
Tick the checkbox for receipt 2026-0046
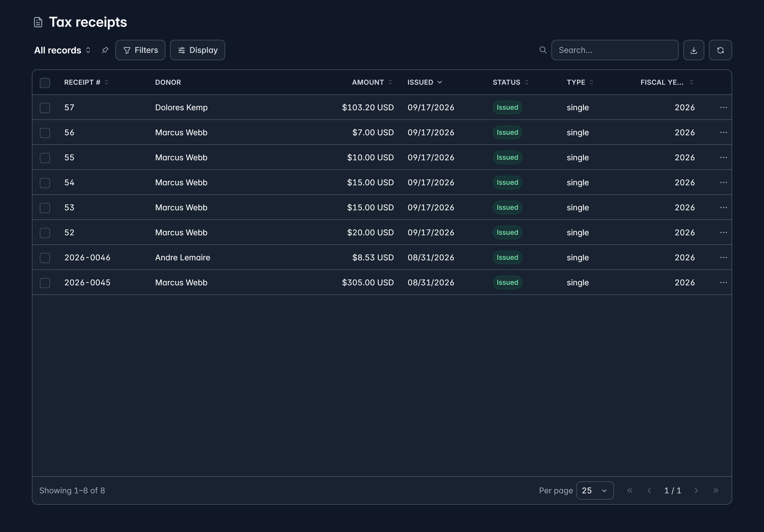(x=45, y=258)
